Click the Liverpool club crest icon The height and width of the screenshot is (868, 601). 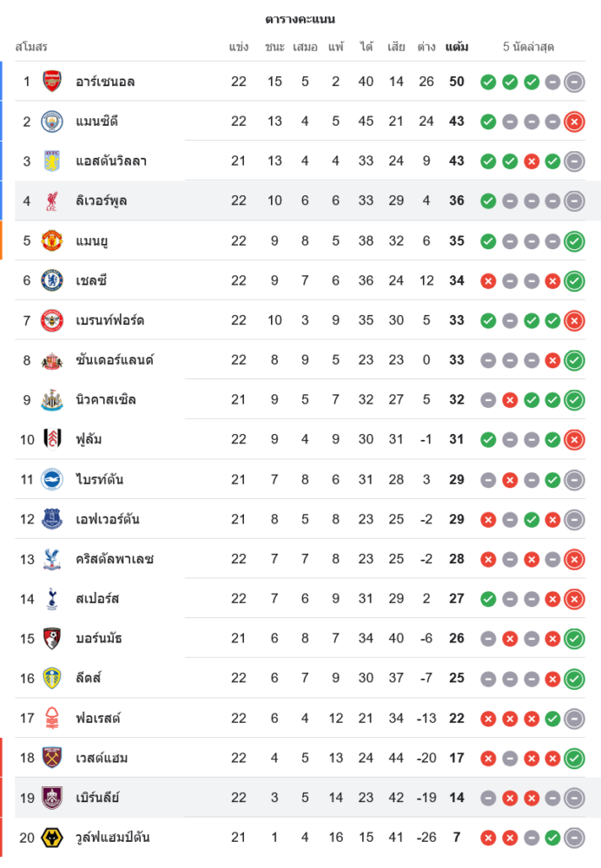click(x=52, y=201)
